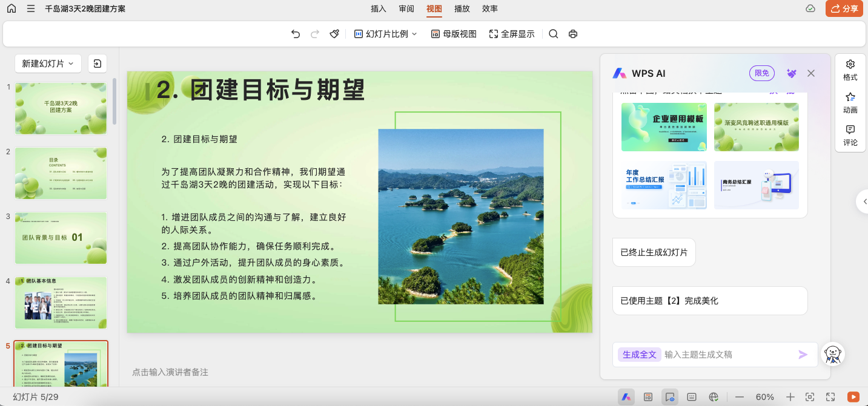The image size is (868, 406).
Task: Open the search magnifier icon
Action: pos(553,34)
